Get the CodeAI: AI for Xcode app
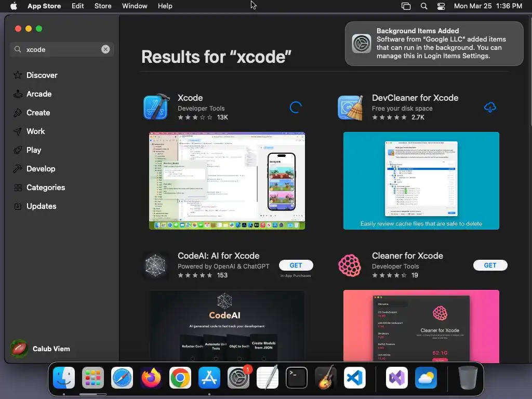 [296, 265]
